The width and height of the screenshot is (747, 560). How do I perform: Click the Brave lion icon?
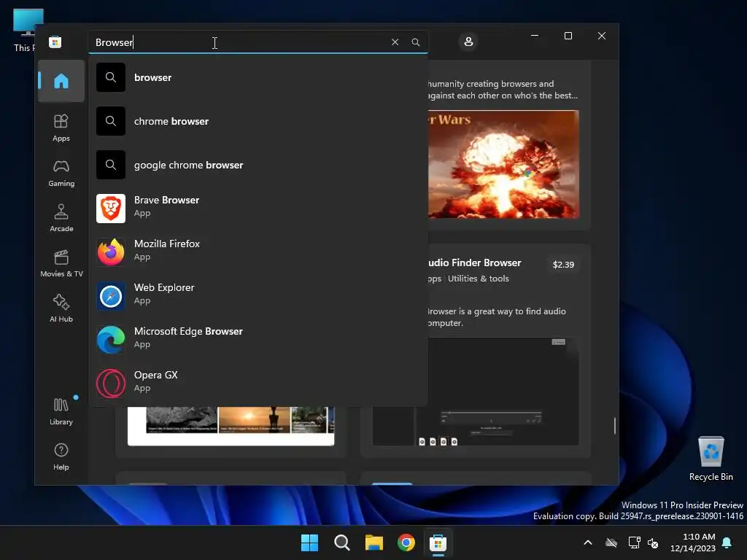coord(111,208)
